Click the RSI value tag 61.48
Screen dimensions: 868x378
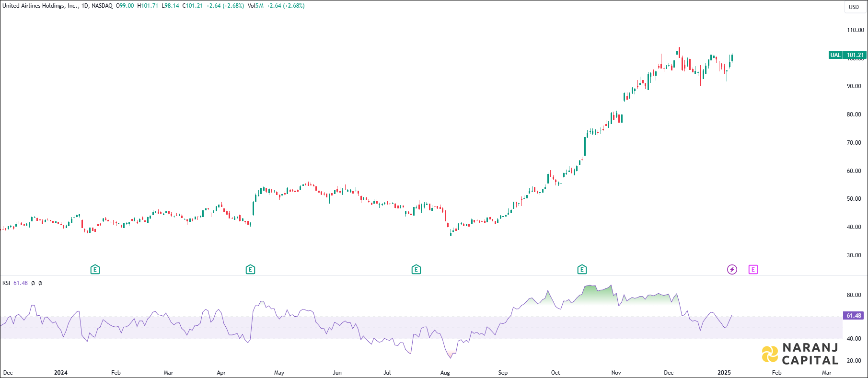(854, 316)
